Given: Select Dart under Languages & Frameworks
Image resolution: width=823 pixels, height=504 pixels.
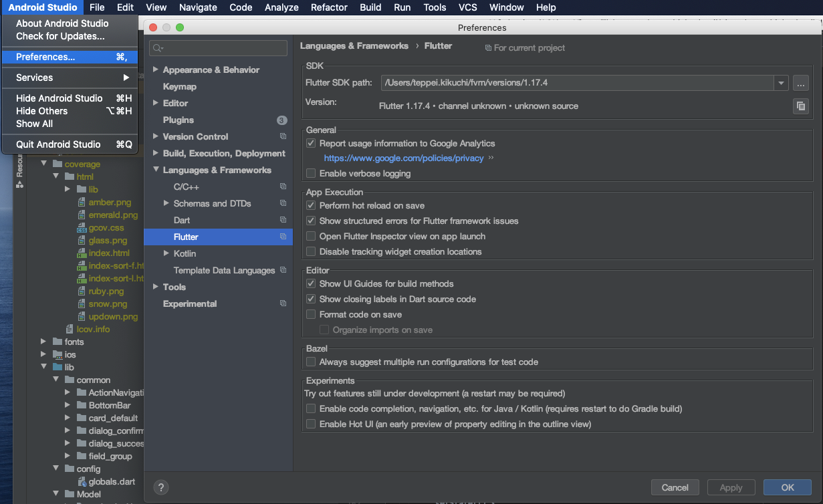Looking at the screenshot, I should (182, 220).
